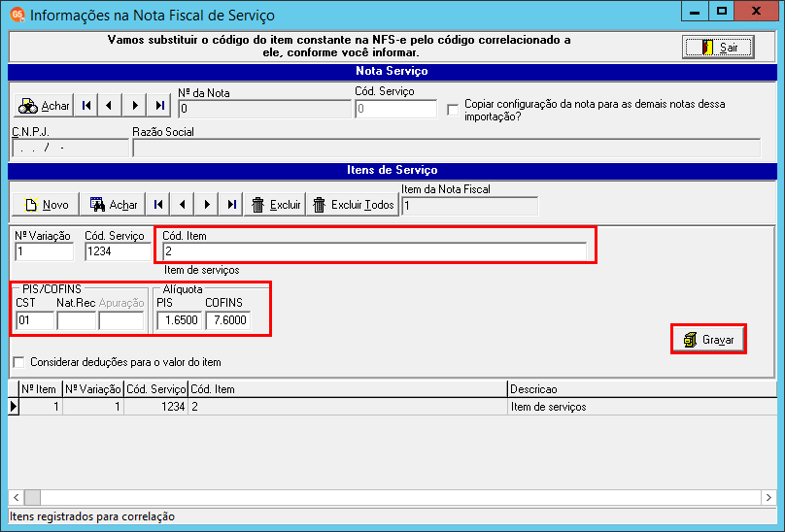The image size is (785, 532).
Task: Click Achar in Itens de Serviço toolbar
Action: click(x=113, y=205)
